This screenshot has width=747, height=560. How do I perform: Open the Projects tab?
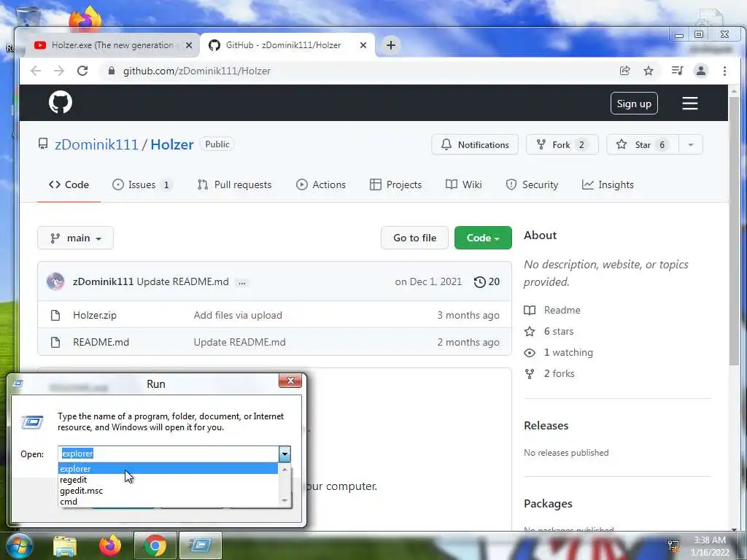click(x=395, y=184)
